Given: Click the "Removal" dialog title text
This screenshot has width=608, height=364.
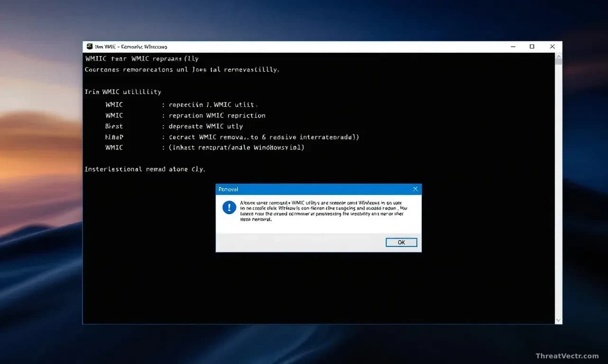Looking at the screenshot, I should [x=228, y=189].
